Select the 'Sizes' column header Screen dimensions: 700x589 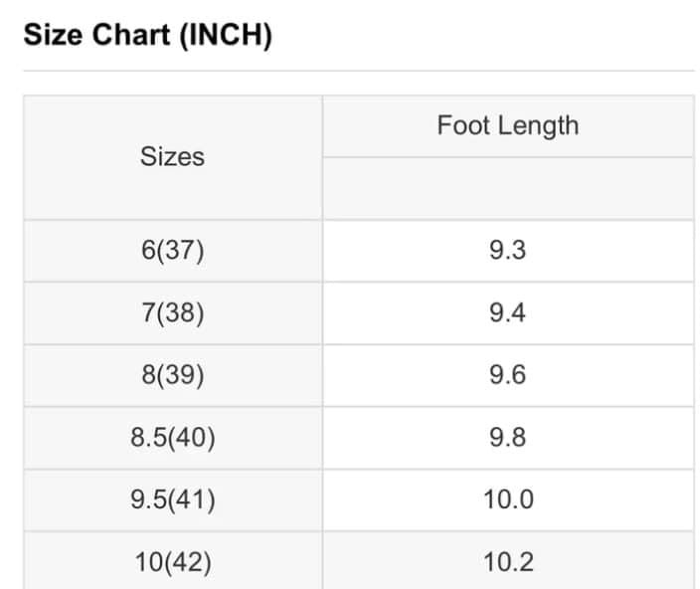(x=172, y=157)
